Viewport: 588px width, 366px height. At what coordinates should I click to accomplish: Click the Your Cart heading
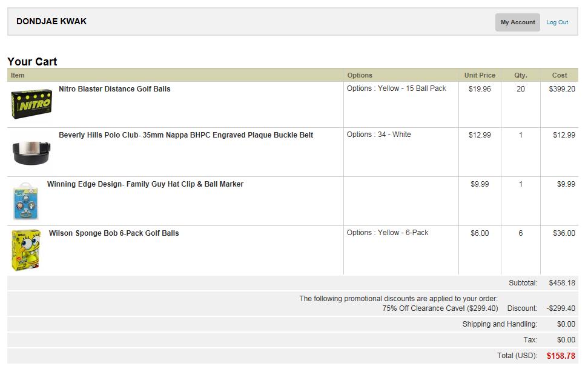[32, 61]
